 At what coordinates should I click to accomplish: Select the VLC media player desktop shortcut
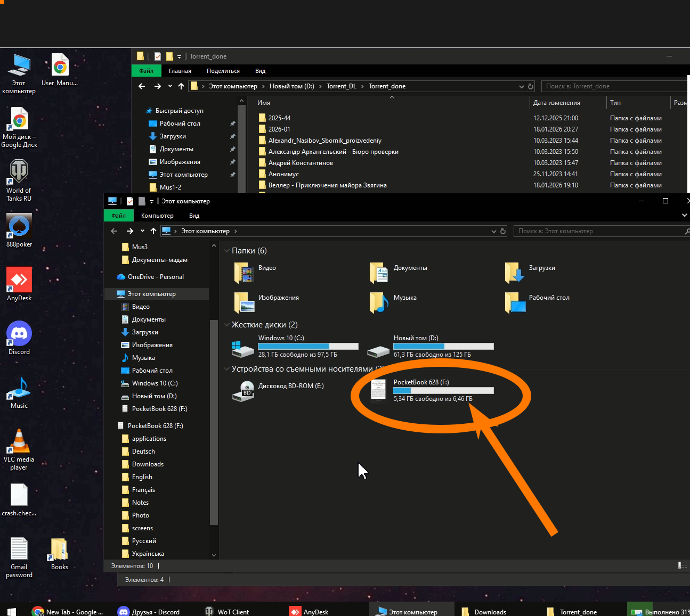19,449
